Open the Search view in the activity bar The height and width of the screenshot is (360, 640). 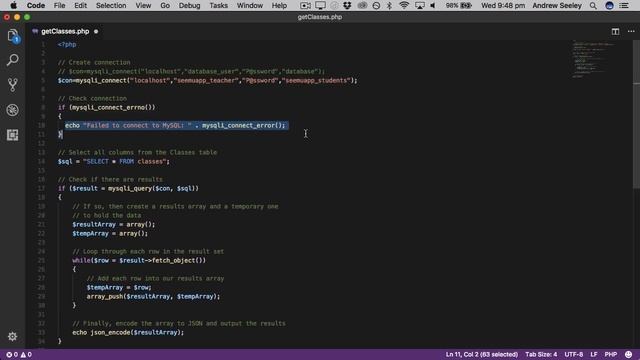(13, 60)
